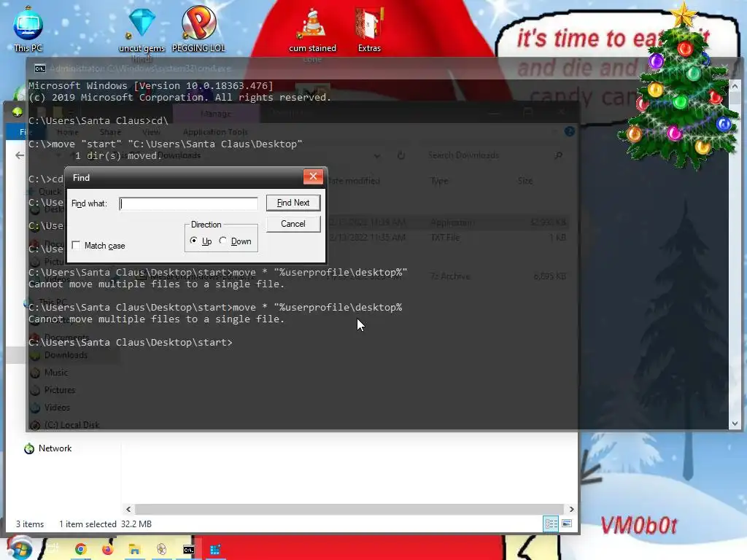Launch Firefox from the taskbar

coord(108,550)
